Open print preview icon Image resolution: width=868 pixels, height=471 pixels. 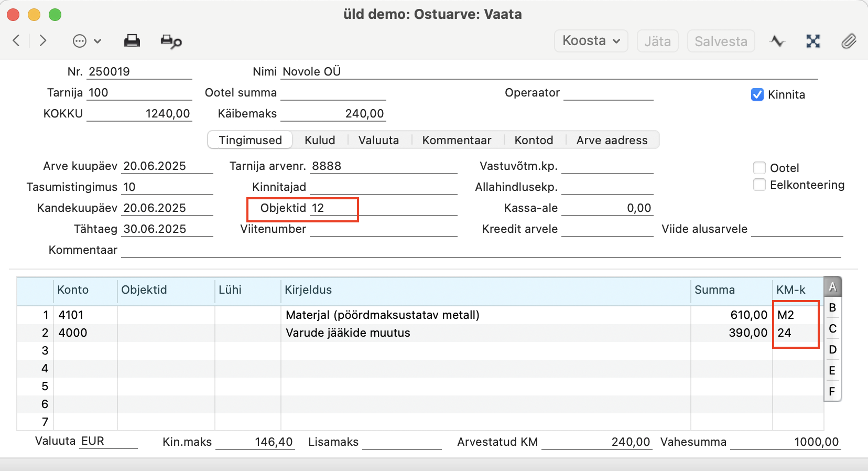171,41
